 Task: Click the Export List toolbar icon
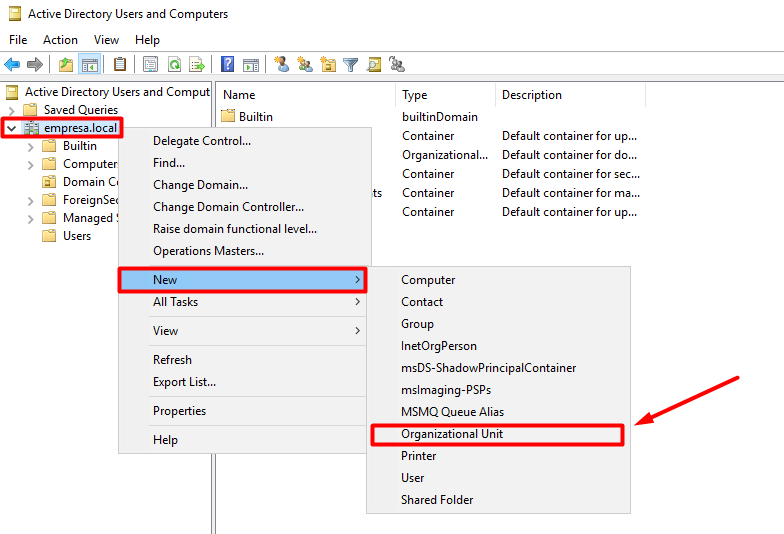(x=197, y=64)
